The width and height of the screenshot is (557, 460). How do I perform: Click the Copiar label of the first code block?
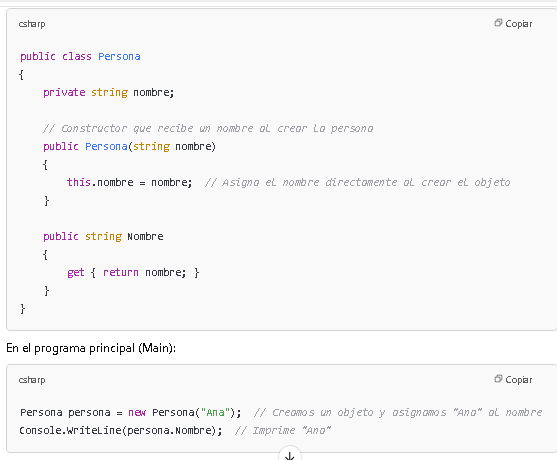coord(519,24)
